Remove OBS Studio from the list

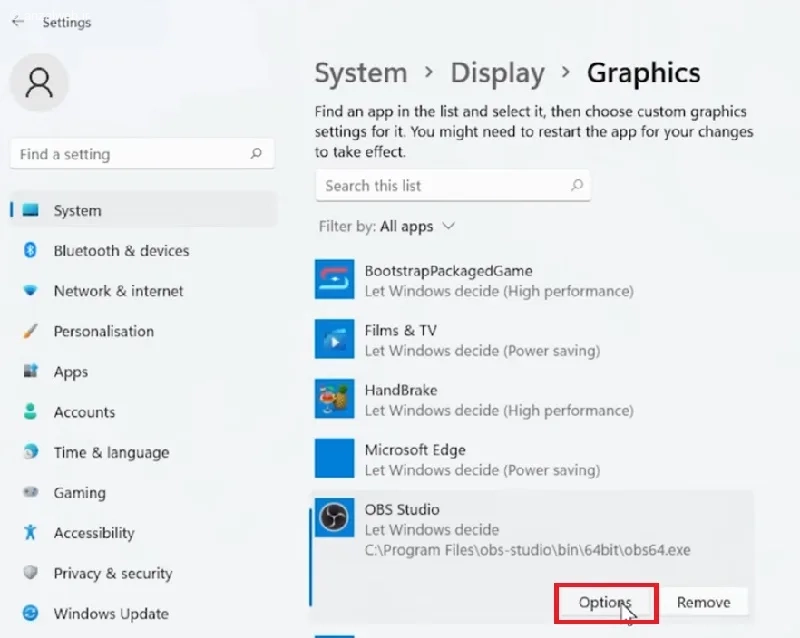click(x=703, y=602)
